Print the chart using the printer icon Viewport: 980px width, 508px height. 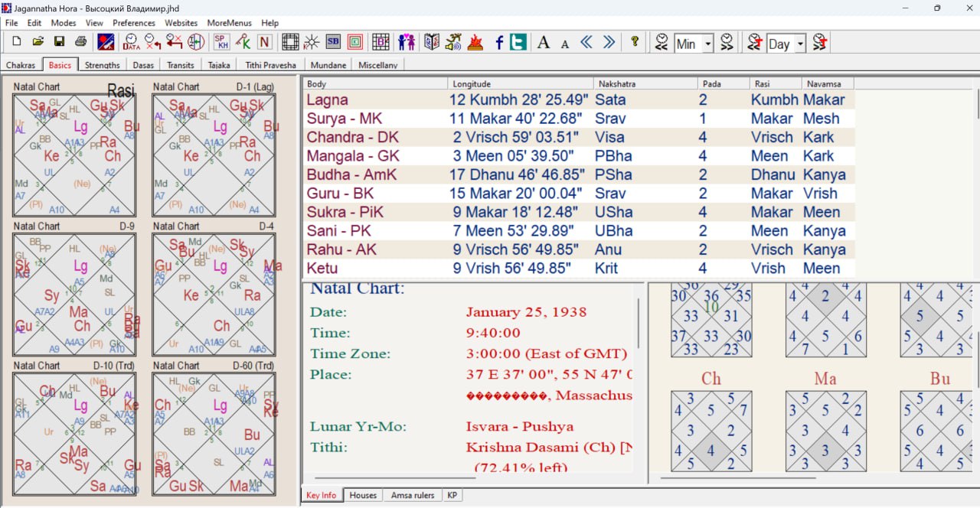(80, 42)
